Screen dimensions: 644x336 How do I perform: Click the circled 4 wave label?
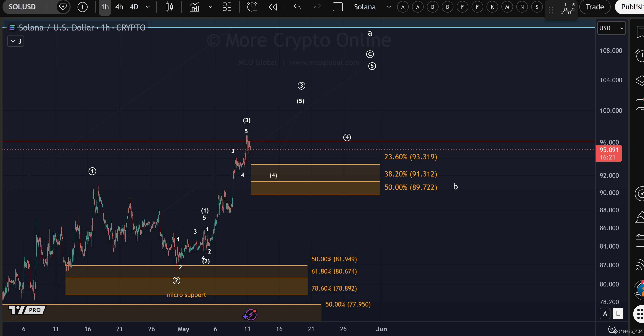point(347,137)
